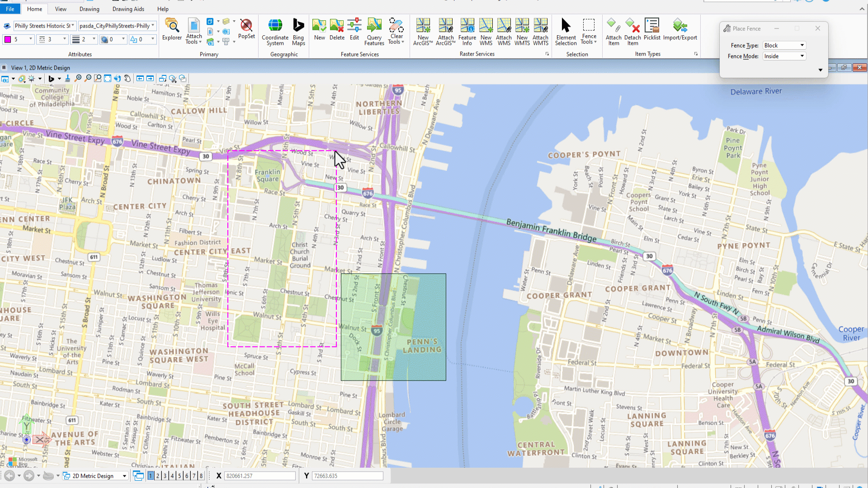Click the PopSet icon
This screenshot has height=488, width=868.
click(x=246, y=29)
